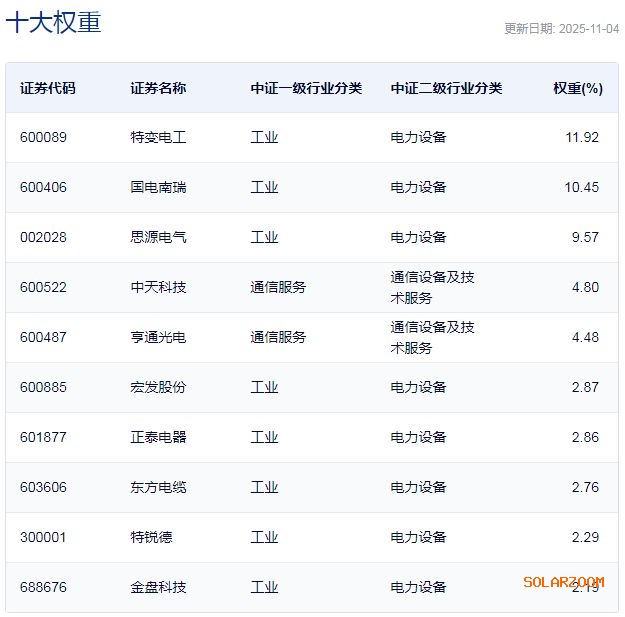Image resolution: width=625 pixels, height=617 pixels.
Task: Select the 工业 link for 思源电气
Action: coord(264,237)
